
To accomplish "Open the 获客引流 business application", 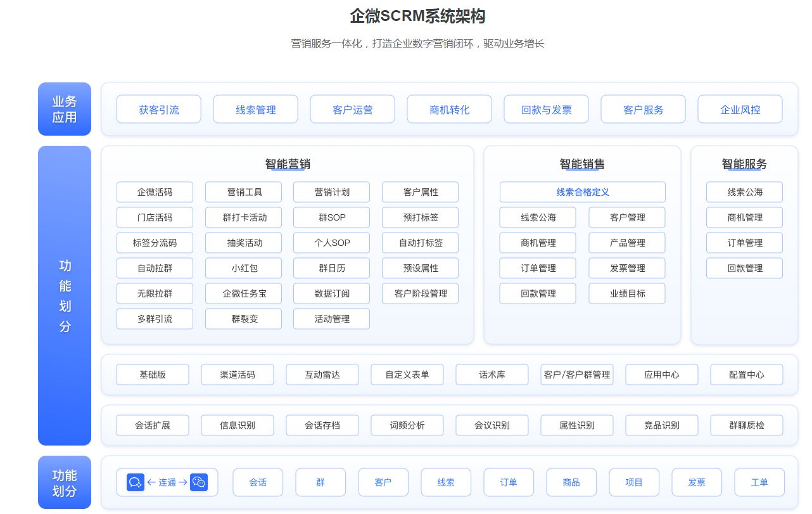I will tap(158, 109).
